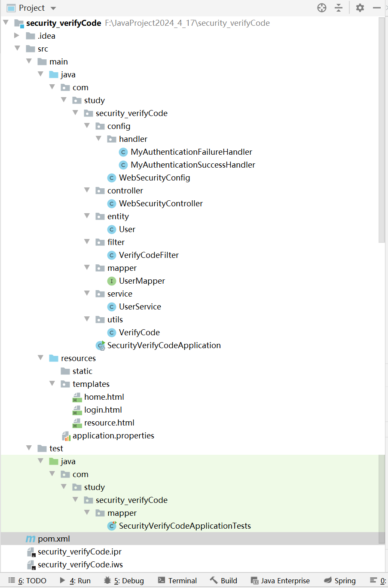388x588 pixels.
Task: Collapse the templates folder
Action: point(52,384)
